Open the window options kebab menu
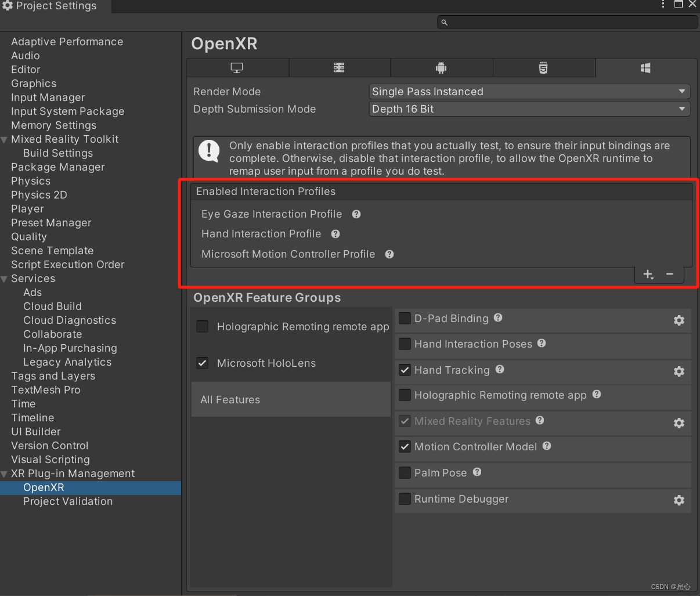Screen dimensions: 700x596 click(x=662, y=5)
